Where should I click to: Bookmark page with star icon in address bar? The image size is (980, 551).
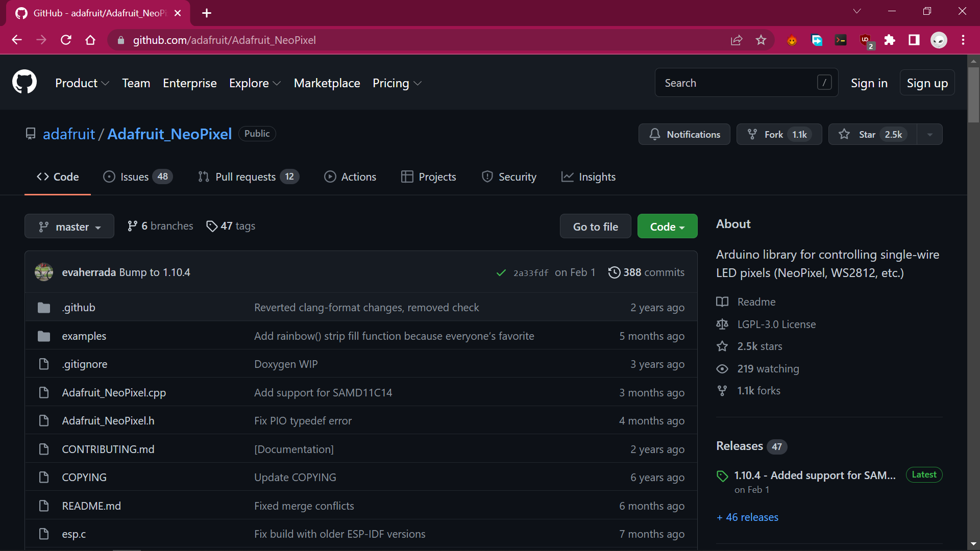tap(761, 40)
